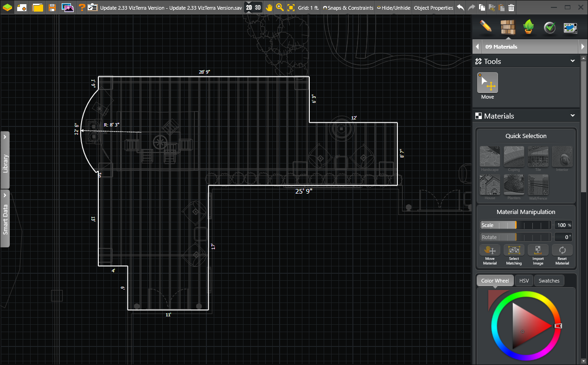The width and height of the screenshot is (588, 365).
Task: Toggle Hide/Unhide objects
Action: tap(393, 7)
